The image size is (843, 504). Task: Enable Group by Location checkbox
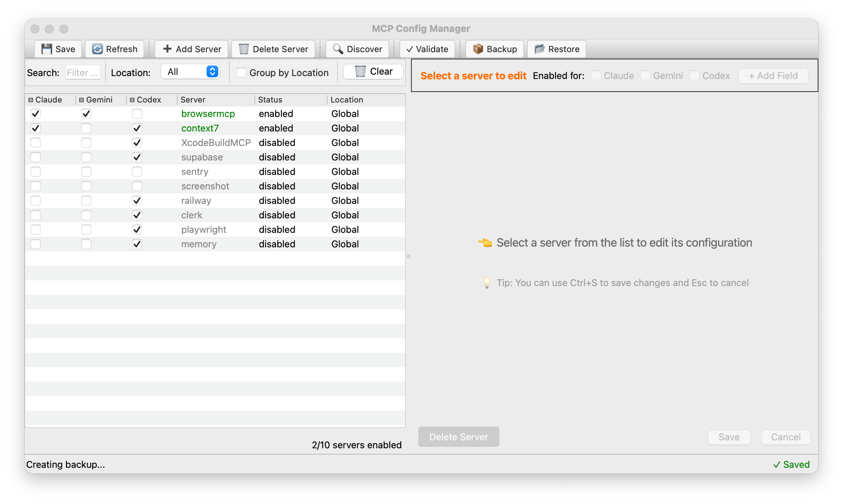241,72
